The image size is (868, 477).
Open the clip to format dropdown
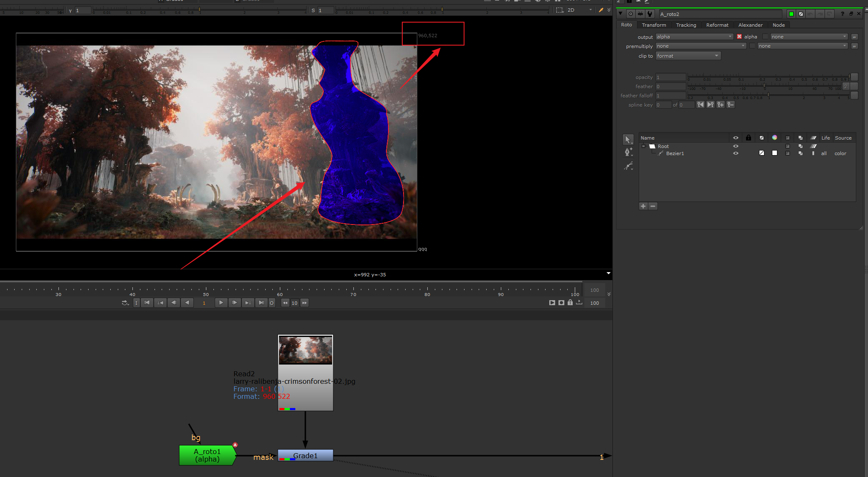pos(688,56)
